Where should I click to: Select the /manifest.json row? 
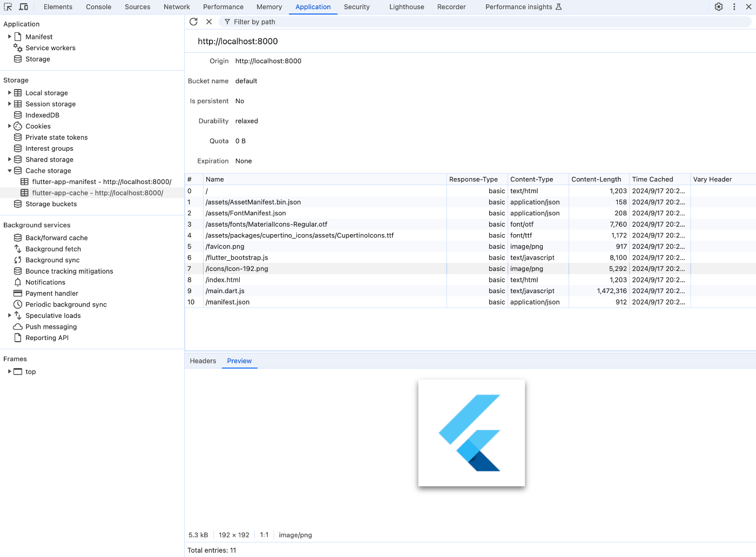470,302
